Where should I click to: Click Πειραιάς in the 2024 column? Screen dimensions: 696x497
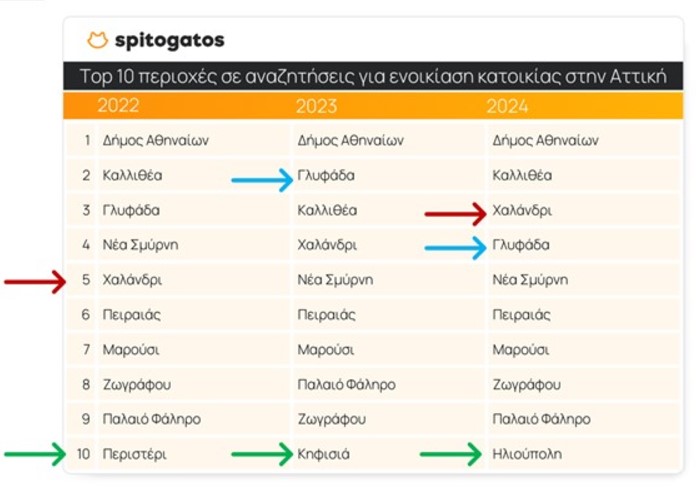coord(521,315)
